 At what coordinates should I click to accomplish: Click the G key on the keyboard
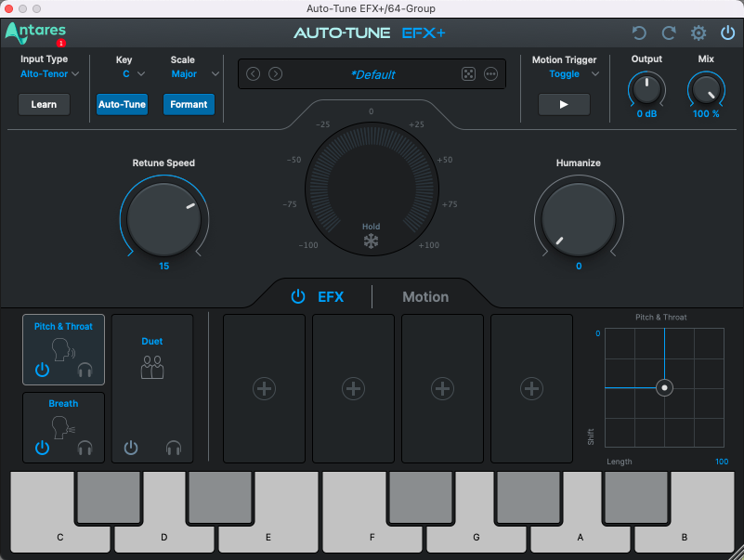[476, 537]
